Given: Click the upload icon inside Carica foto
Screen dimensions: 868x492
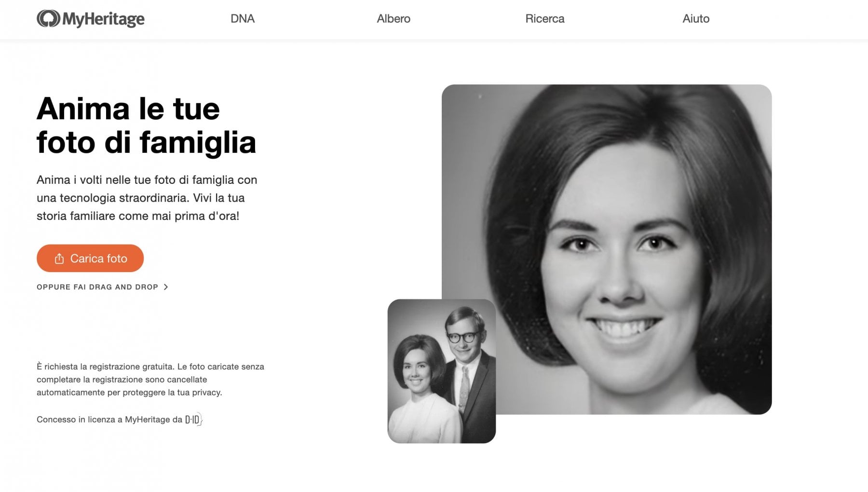Looking at the screenshot, I should (x=59, y=259).
